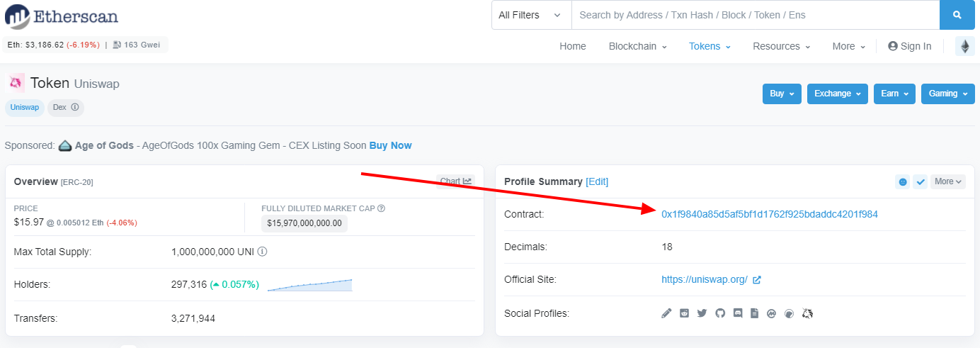Open the CoinMarketCap social icon

772,313
